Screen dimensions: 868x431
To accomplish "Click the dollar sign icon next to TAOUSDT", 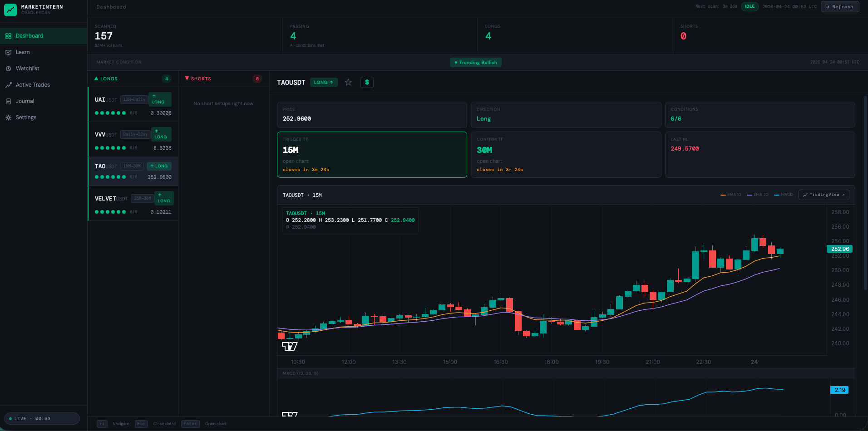I will click(367, 82).
